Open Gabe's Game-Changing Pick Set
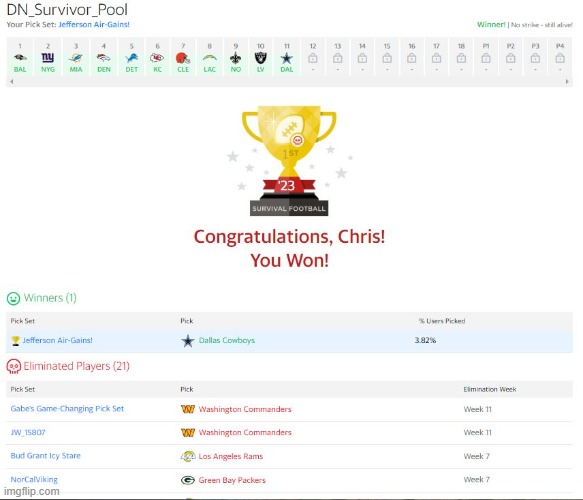 (x=67, y=409)
